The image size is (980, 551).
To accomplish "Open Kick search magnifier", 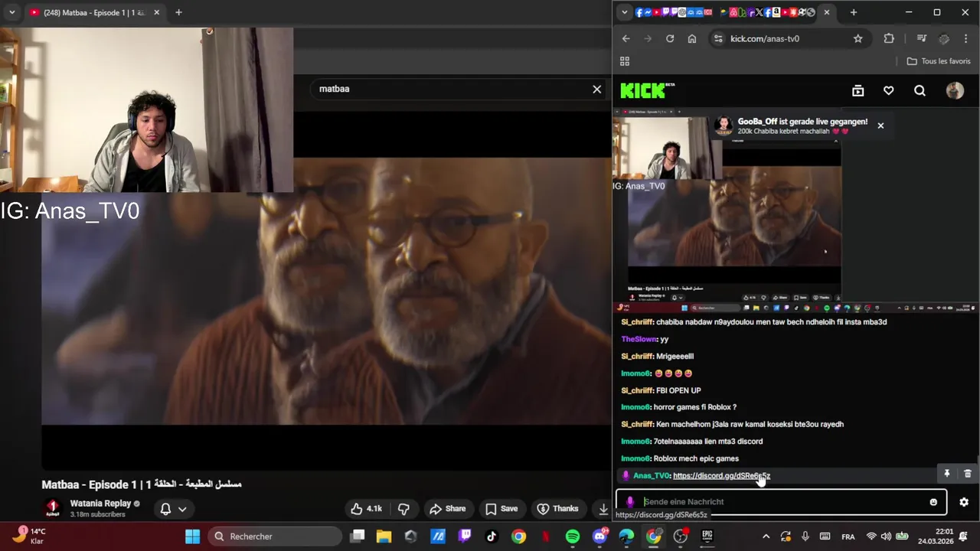I will coord(920,90).
